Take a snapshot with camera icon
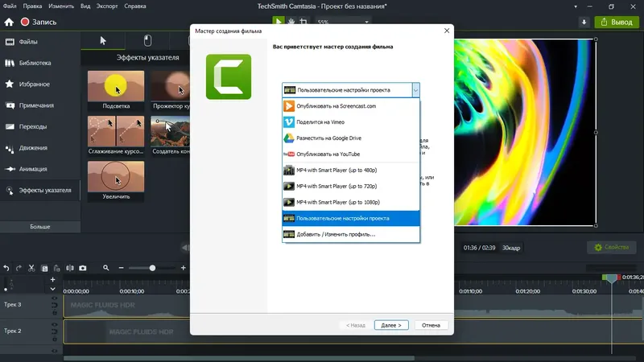 pos(83,268)
